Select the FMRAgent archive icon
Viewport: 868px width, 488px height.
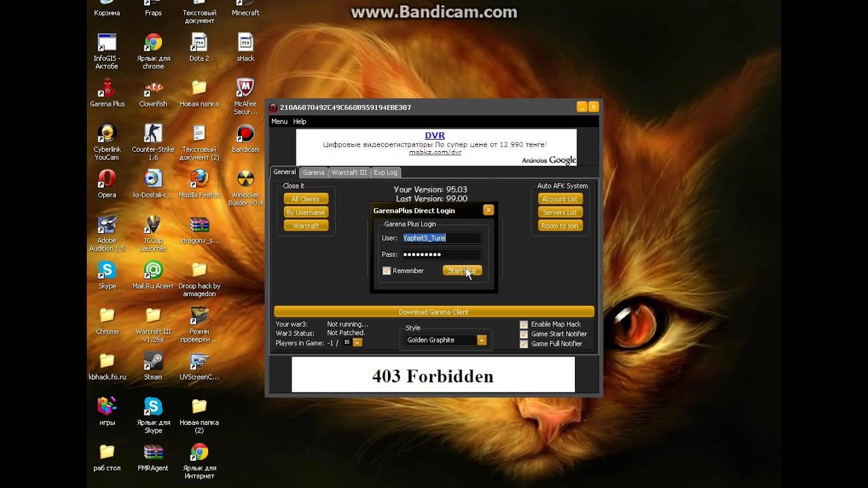pos(153,456)
